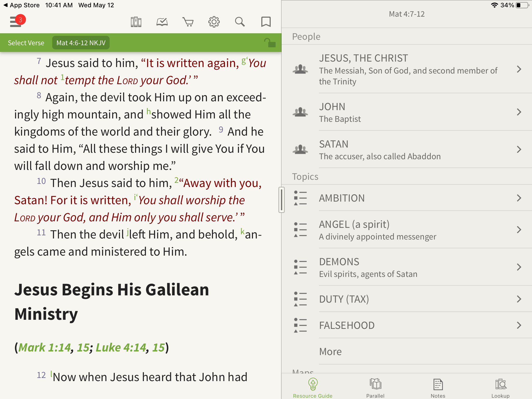Expand the ANGEL (a spirit) chevron

pyautogui.click(x=519, y=230)
